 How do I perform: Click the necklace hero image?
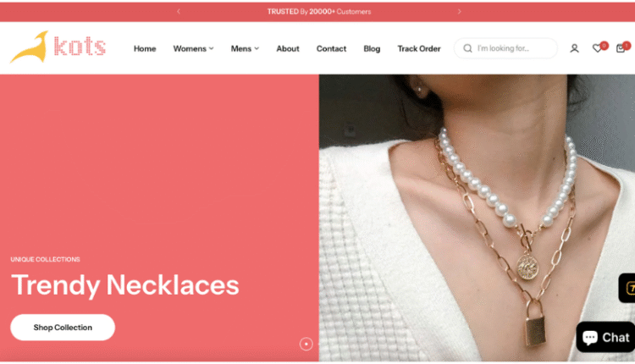tap(477, 218)
